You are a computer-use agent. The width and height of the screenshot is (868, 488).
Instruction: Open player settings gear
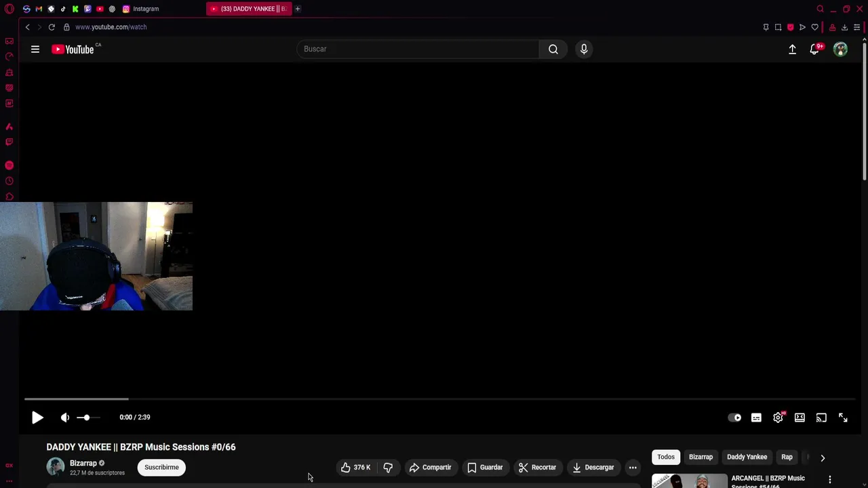(x=778, y=418)
